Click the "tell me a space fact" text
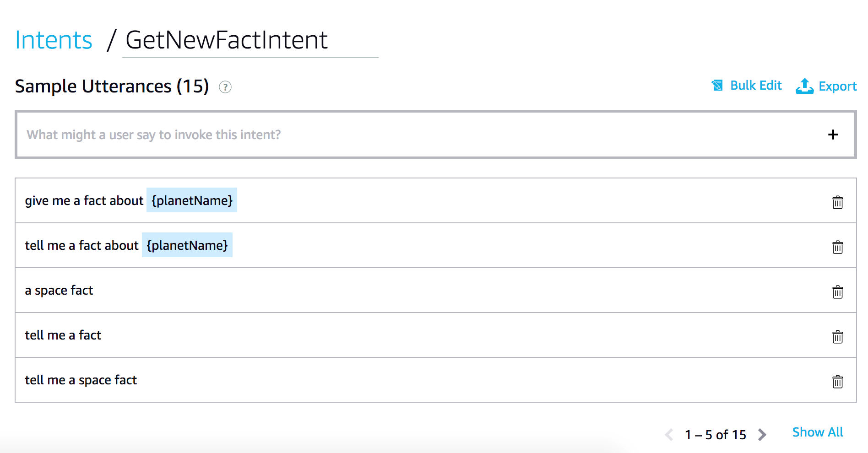This screenshot has width=868, height=453. [x=81, y=380]
